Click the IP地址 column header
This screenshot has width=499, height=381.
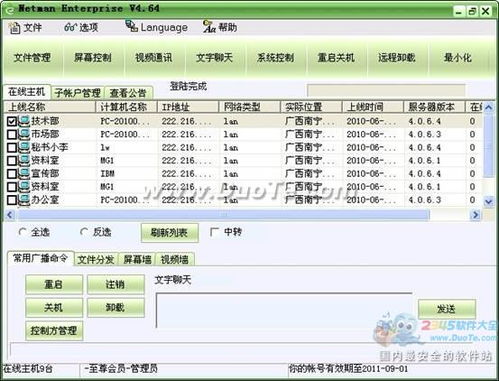[x=188, y=107]
